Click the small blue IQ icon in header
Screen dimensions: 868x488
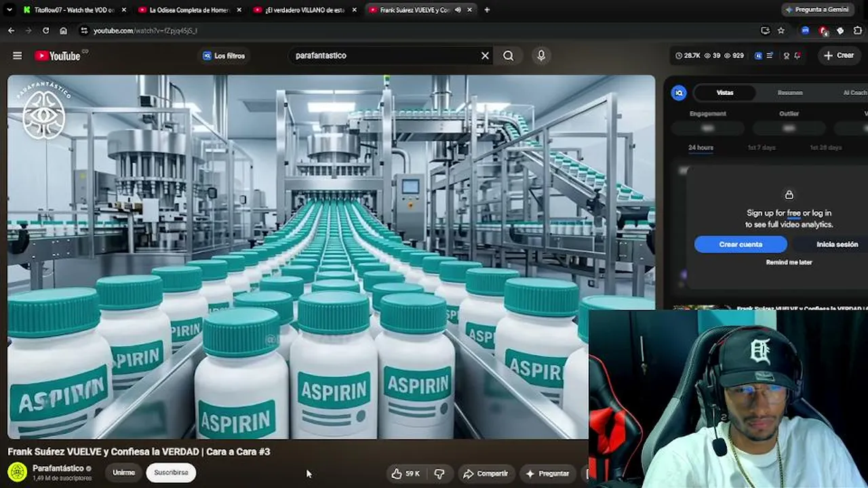coord(758,56)
